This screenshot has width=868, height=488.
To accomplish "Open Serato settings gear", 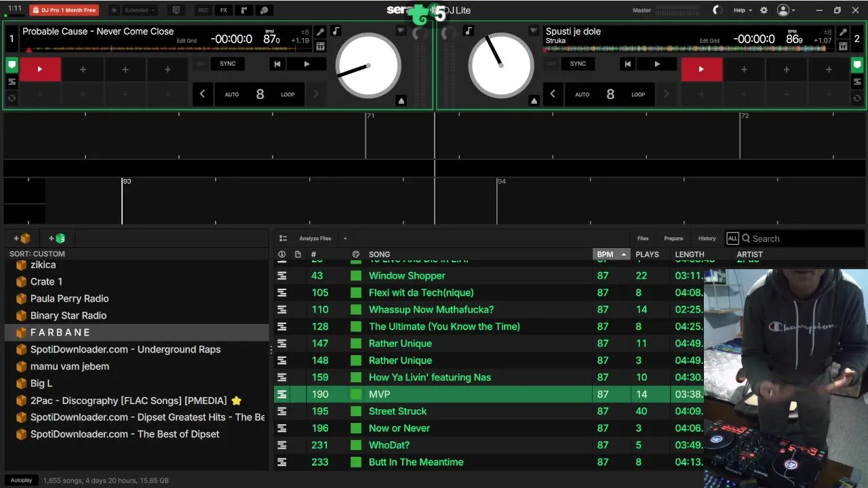I will click(764, 10).
